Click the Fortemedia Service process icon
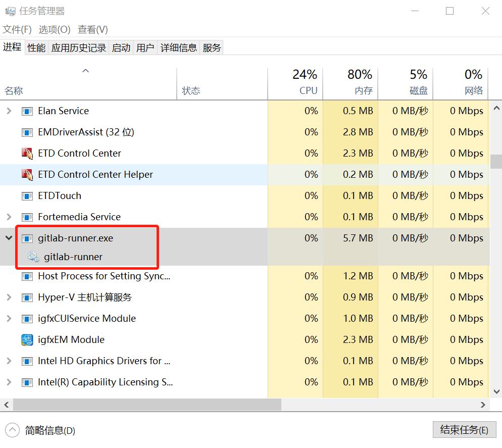The height and width of the screenshot is (448, 502). 27,217
